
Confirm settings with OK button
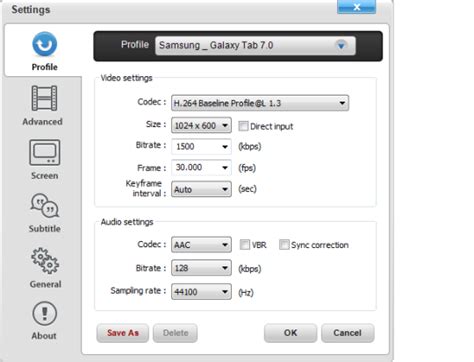pos(290,333)
